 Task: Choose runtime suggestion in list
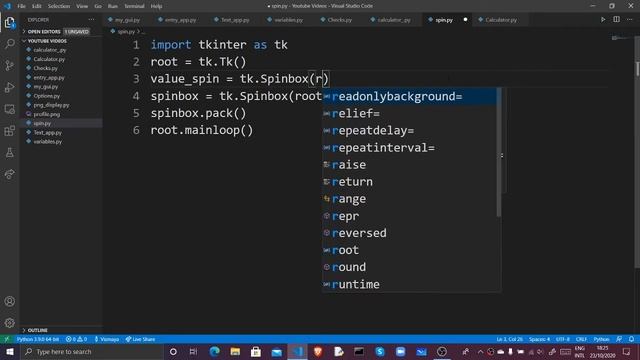point(410,284)
